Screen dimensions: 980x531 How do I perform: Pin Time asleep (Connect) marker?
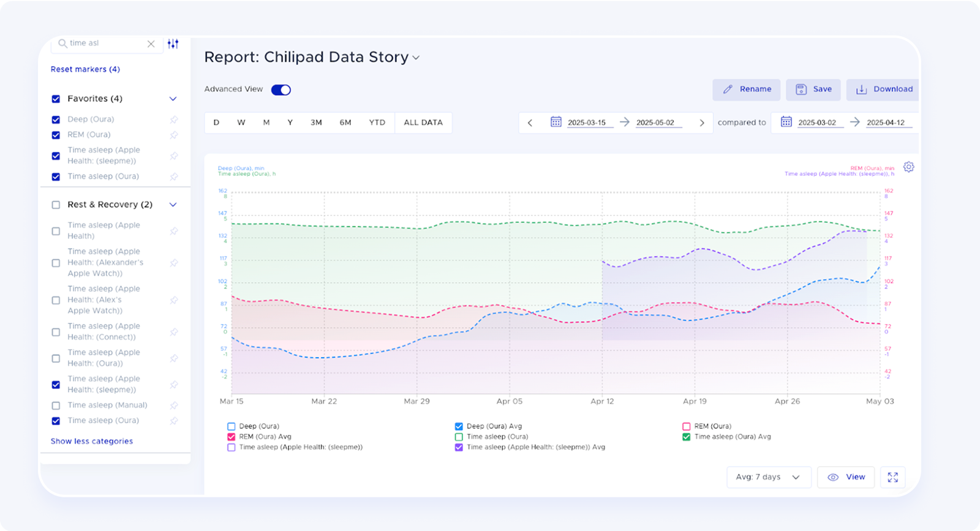[x=174, y=332]
